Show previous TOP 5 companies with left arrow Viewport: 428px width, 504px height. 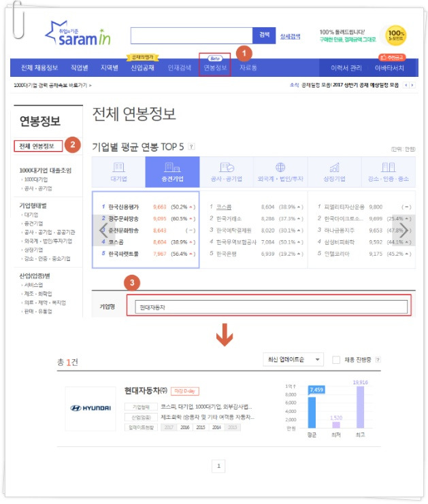(x=103, y=231)
